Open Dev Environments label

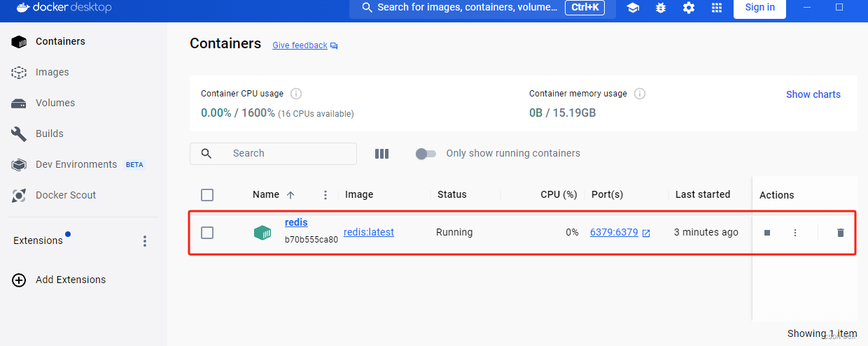tap(76, 164)
